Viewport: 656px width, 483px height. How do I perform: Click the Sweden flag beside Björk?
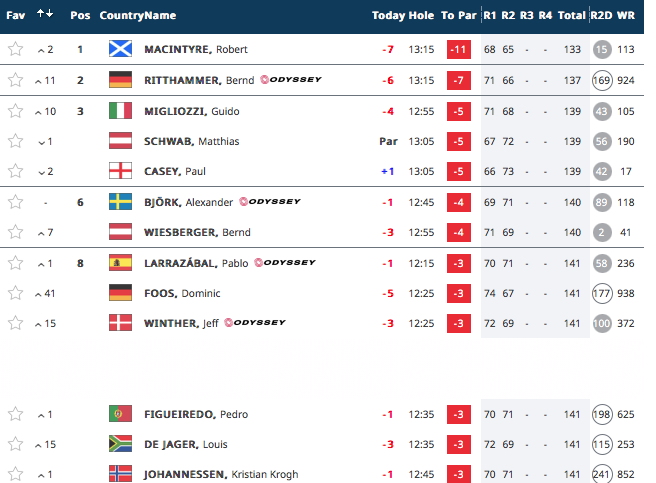(120, 202)
